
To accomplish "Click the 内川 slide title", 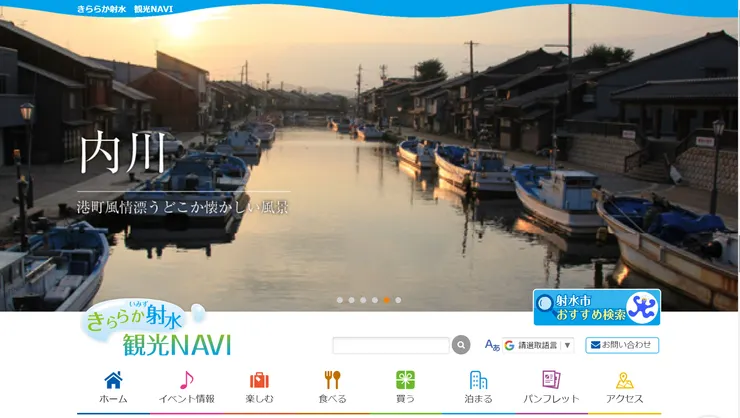I will [x=123, y=152].
